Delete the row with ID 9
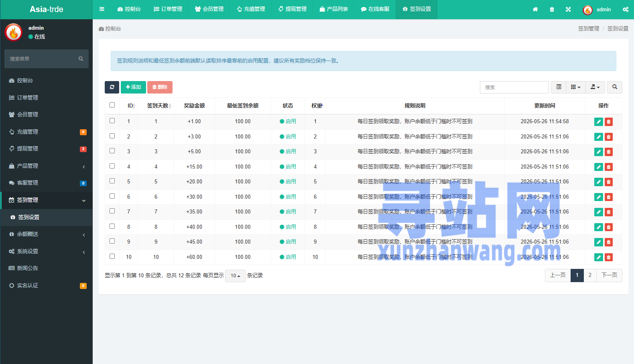The image size is (634, 364). [x=609, y=242]
